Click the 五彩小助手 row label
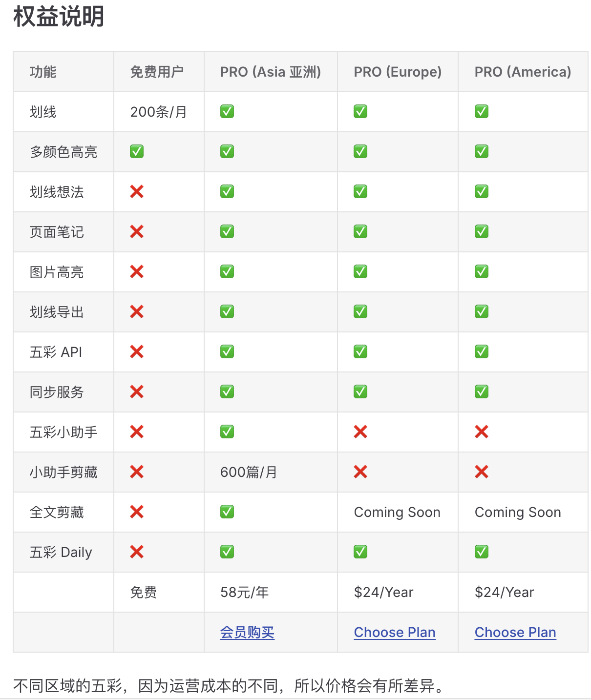 tap(63, 432)
